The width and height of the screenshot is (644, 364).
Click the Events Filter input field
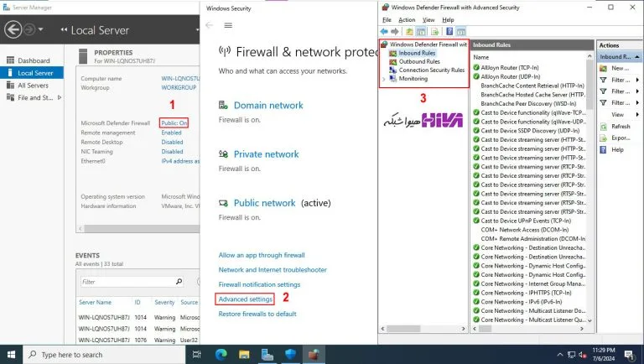127,282
